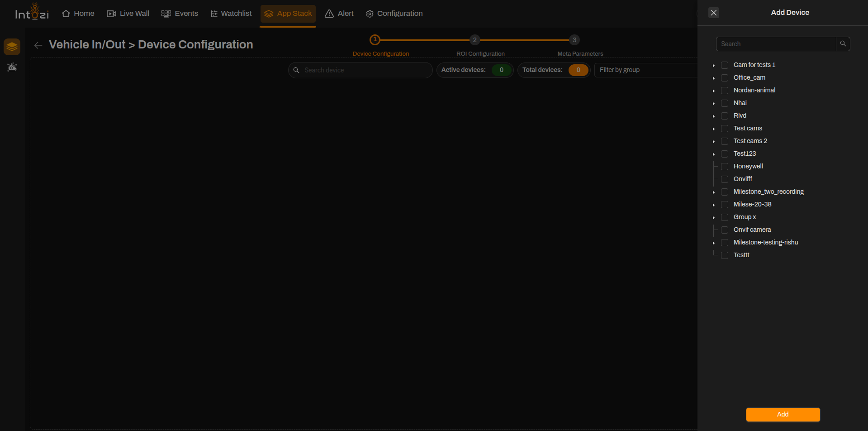The width and height of the screenshot is (868, 431).
Task: Check the Rlvd checkbox
Action: [725, 116]
